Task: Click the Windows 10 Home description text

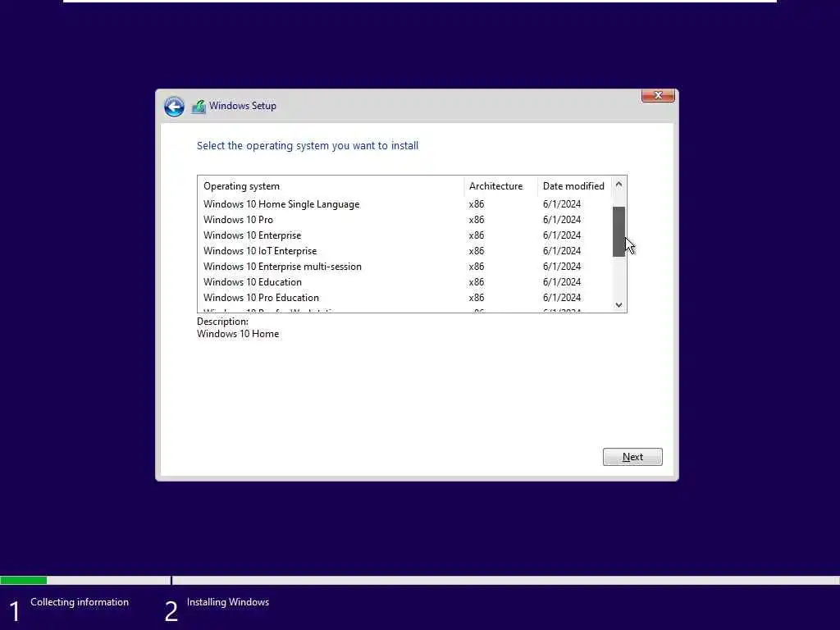Action: coord(238,334)
